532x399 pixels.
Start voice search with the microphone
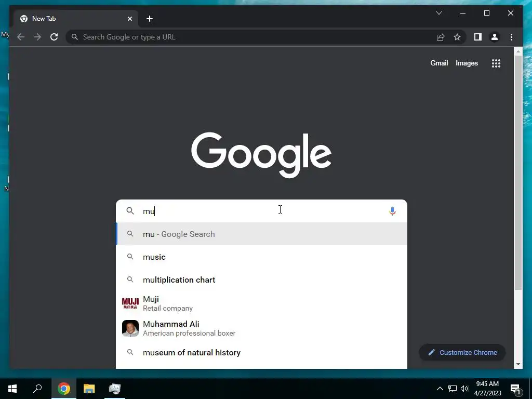click(x=392, y=211)
